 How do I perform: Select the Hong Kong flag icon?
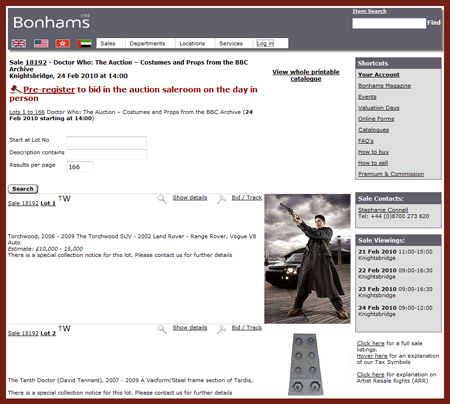click(x=63, y=43)
